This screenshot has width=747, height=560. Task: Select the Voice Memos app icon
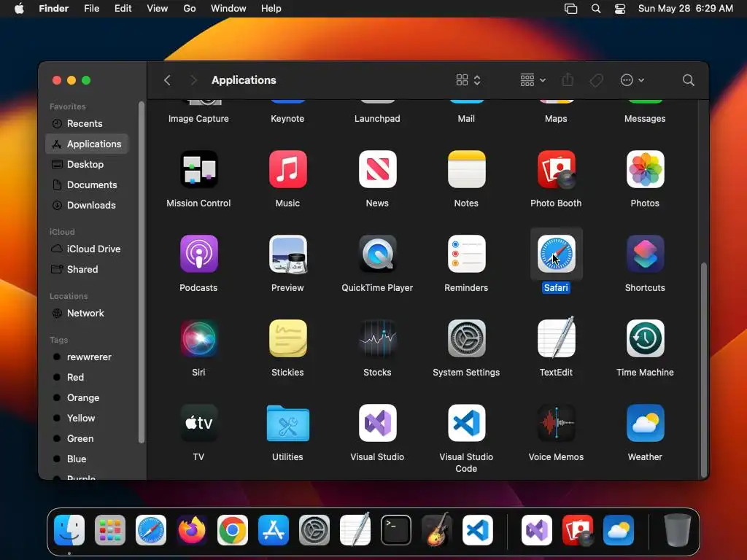click(556, 423)
